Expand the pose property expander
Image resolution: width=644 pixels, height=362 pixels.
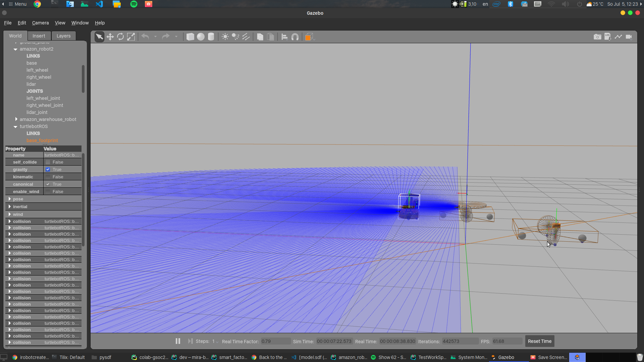coord(10,199)
